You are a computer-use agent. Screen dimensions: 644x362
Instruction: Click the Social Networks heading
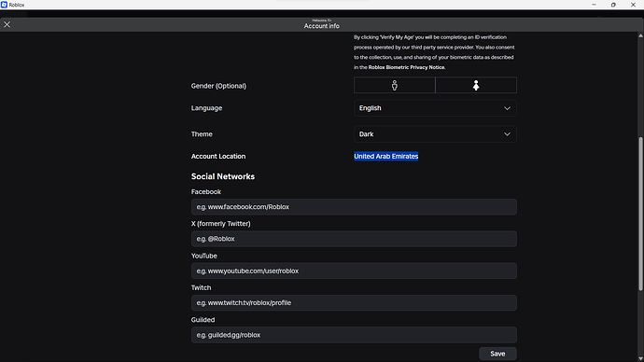pyautogui.click(x=223, y=176)
